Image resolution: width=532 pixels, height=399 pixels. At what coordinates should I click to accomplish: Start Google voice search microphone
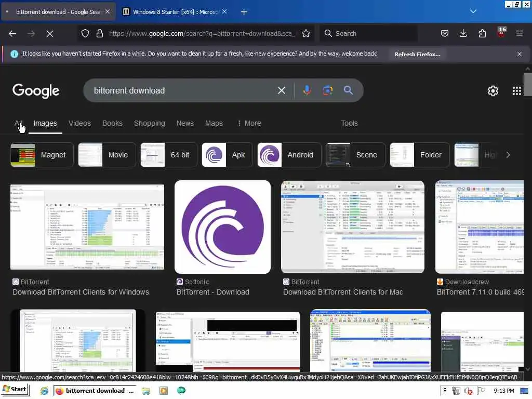point(307,90)
